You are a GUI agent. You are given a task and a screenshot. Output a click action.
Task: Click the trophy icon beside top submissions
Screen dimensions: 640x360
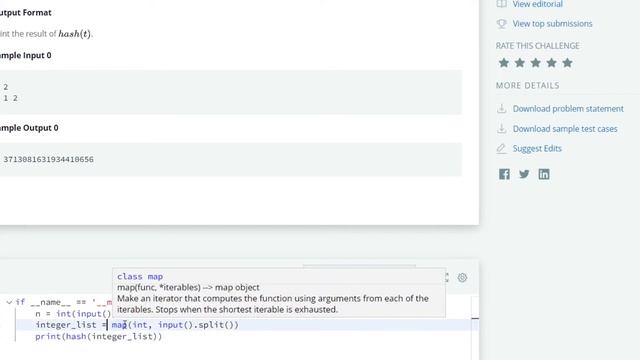click(501, 24)
